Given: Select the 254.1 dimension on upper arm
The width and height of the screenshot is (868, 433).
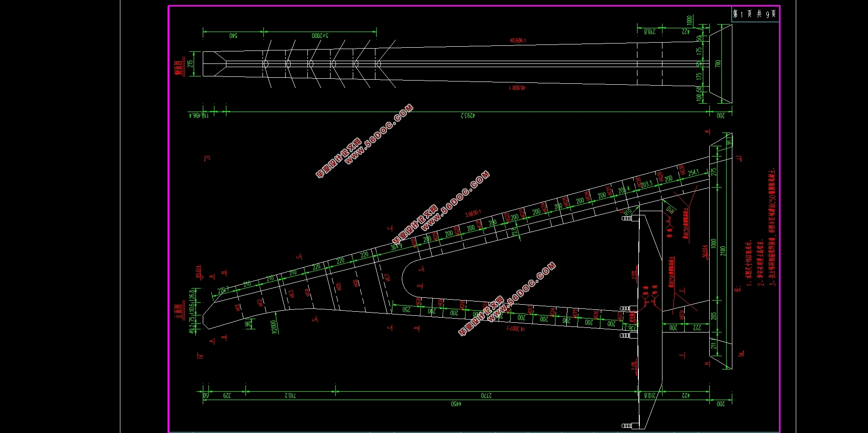Looking at the screenshot, I should tap(693, 173).
